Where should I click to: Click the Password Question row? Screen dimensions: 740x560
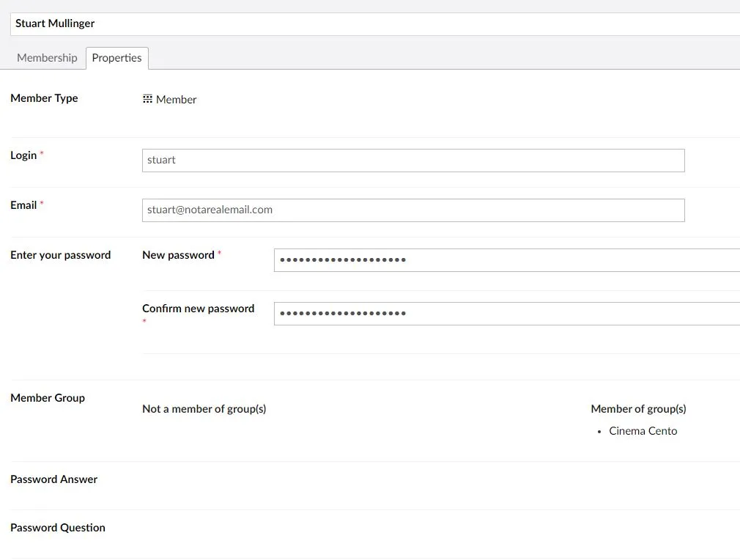(375, 534)
